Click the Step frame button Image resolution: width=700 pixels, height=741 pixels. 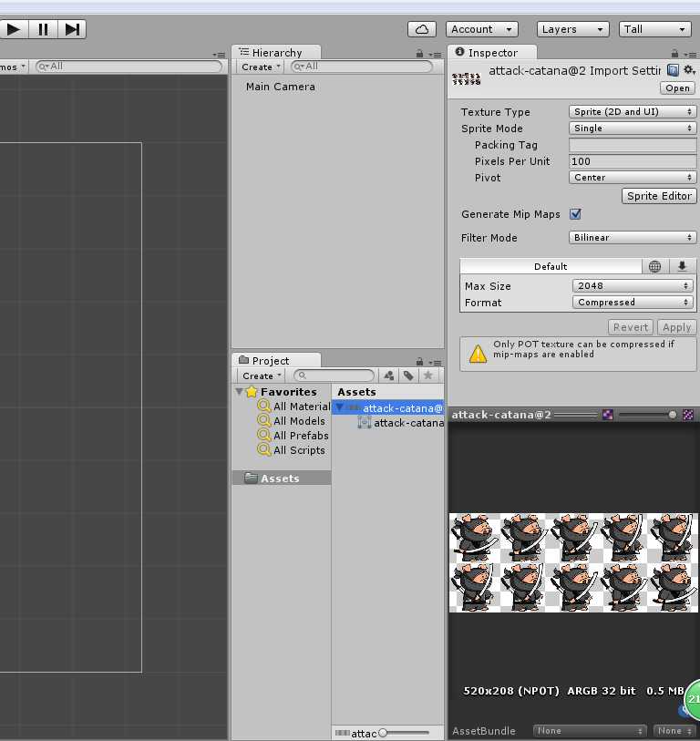[x=72, y=29]
